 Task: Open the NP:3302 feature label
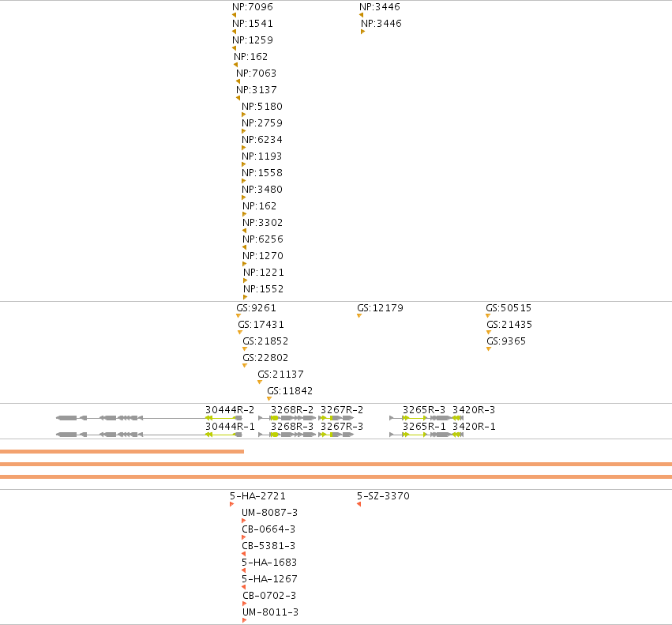pyautogui.click(x=263, y=223)
